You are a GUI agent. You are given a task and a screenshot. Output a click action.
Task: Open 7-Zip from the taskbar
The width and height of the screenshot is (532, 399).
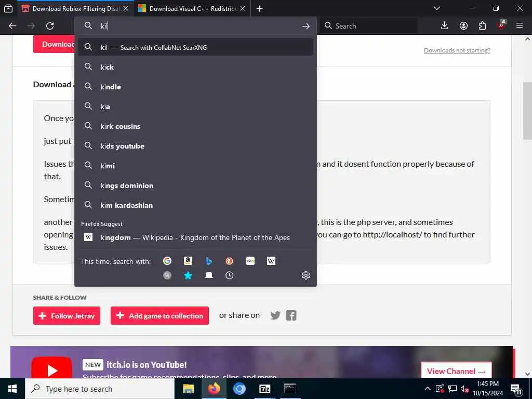pos(264,389)
